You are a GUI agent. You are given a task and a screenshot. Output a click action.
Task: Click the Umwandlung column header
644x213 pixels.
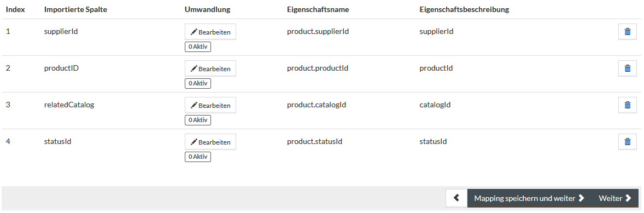tap(207, 9)
